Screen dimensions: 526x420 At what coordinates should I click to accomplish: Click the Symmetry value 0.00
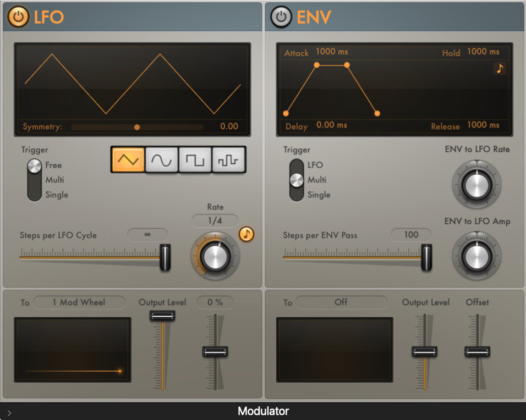229,126
